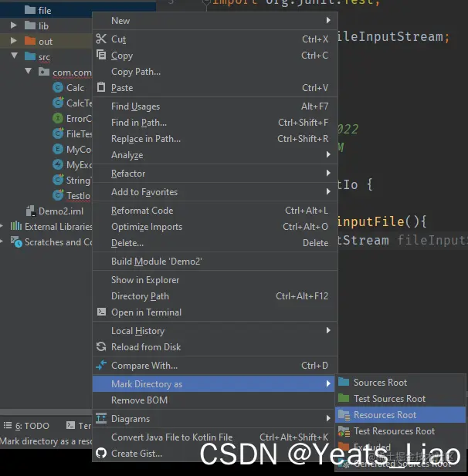
Task: Open the Diagrams submenu arrow
Action: [x=328, y=418]
